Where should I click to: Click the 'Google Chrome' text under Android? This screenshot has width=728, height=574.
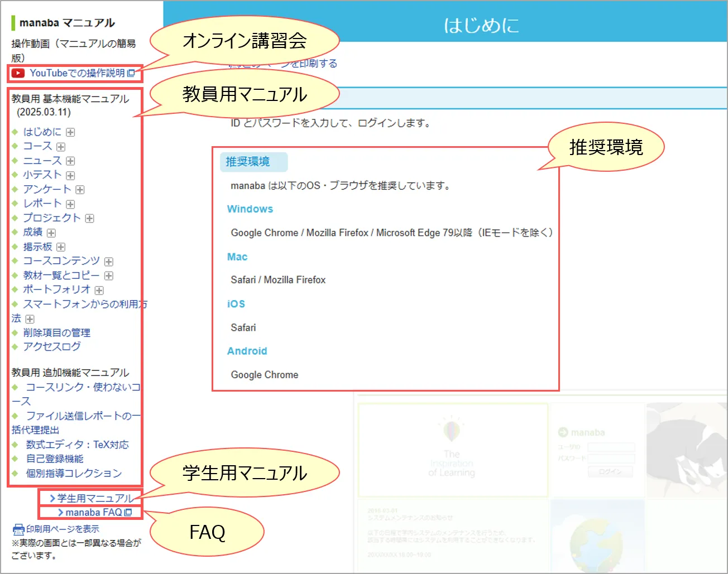(265, 375)
